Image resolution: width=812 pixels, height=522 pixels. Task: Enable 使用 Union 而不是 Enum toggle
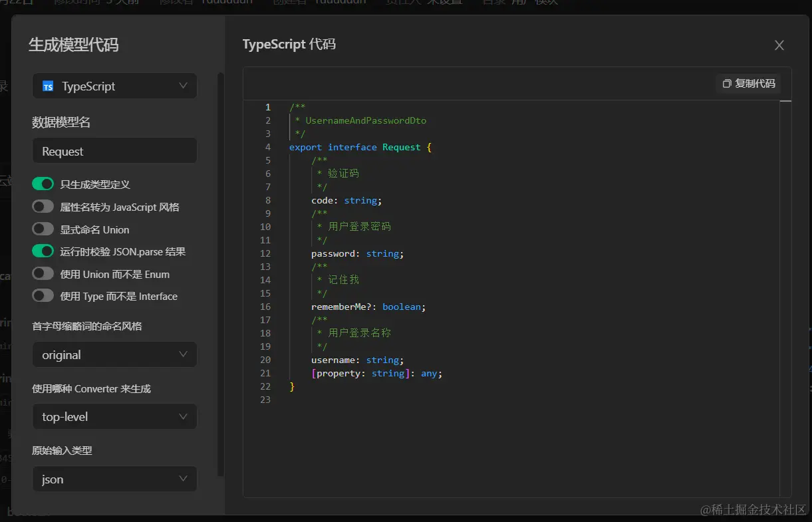pos(43,274)
